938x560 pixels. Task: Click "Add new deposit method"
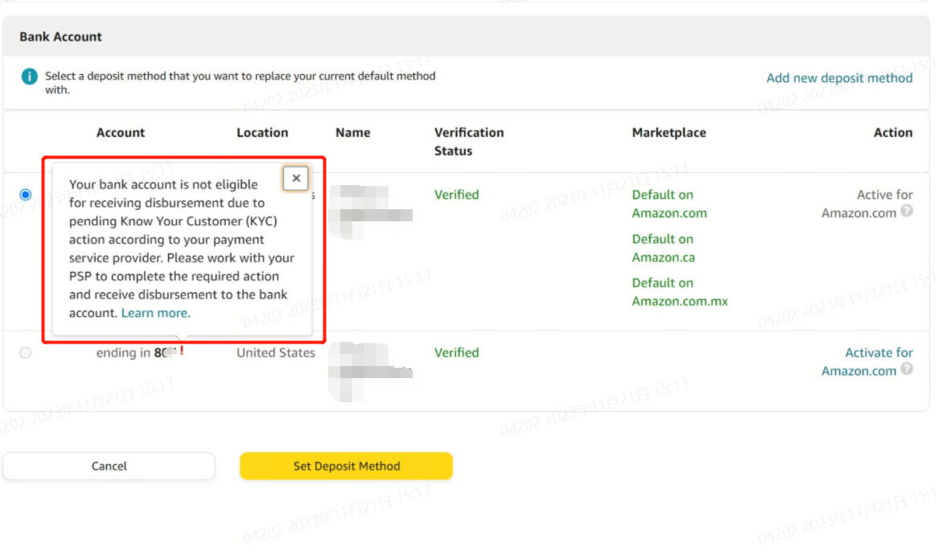(x=839, y=78)
